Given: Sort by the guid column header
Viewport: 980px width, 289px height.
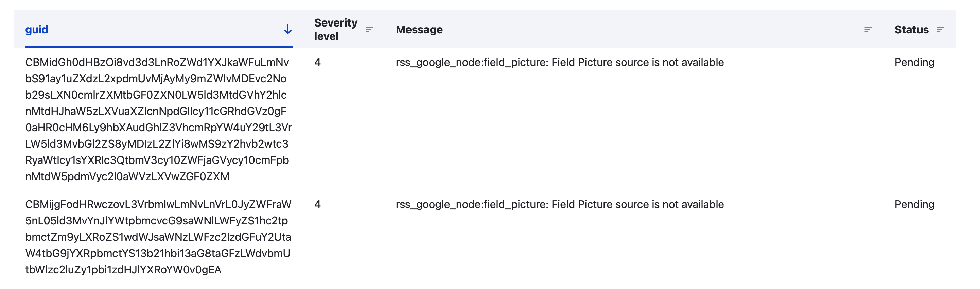Looking at the screenshot, I should click(37, 29).
